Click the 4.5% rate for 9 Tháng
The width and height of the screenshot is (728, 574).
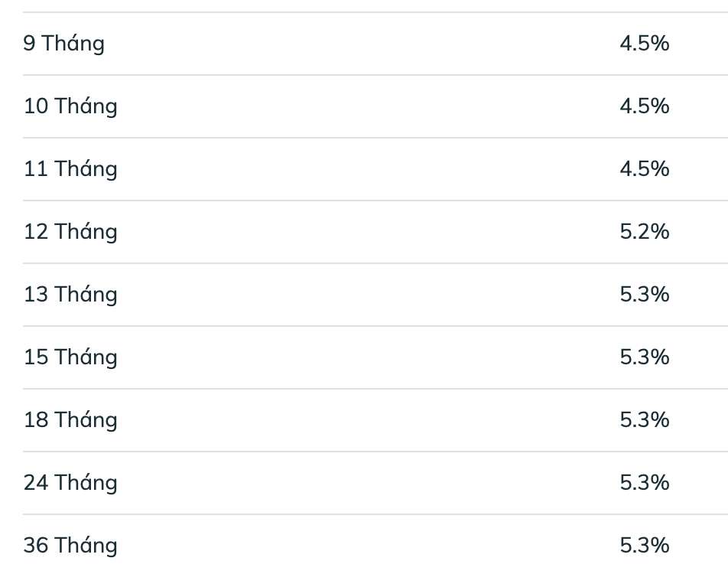[x=644, y=44]
